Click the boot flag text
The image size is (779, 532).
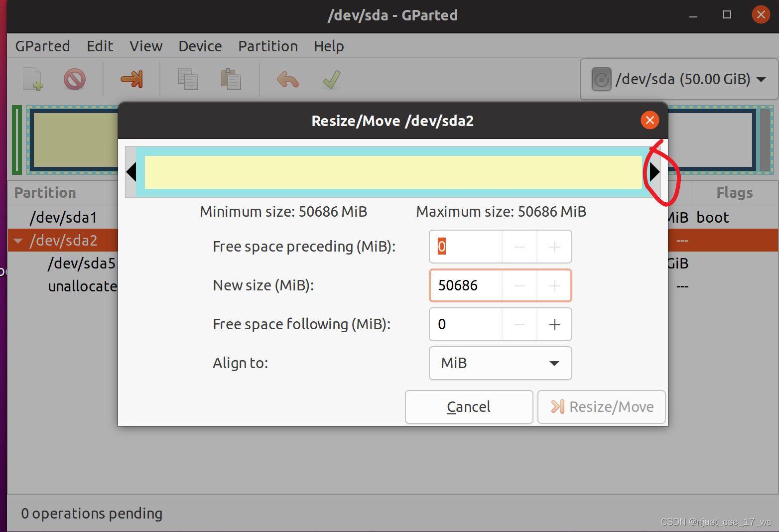[713, 218]
